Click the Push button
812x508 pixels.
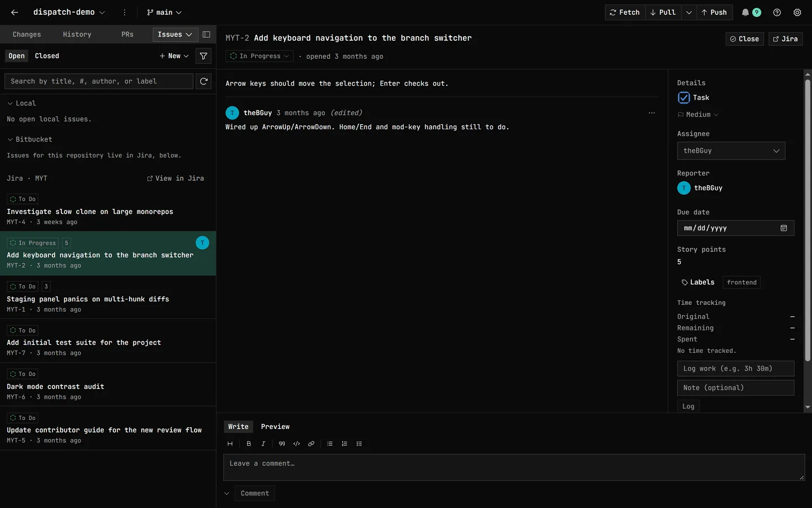coord(714,12)
